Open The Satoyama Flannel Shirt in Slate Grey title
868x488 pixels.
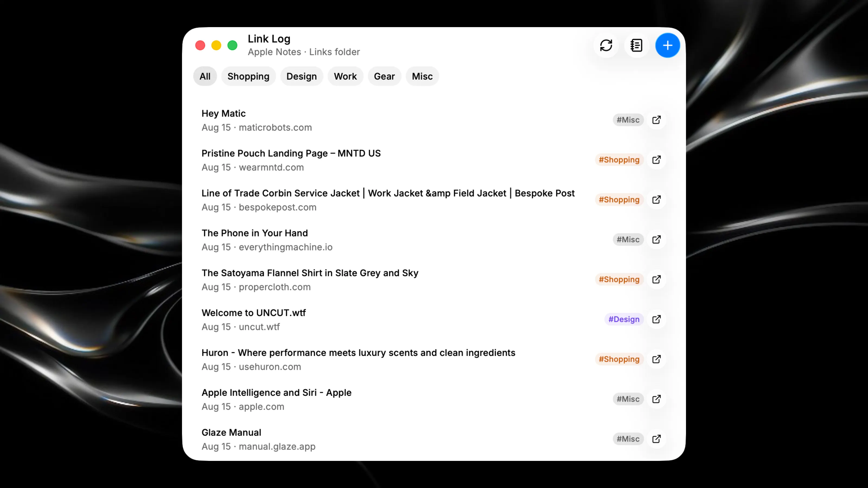310,273
